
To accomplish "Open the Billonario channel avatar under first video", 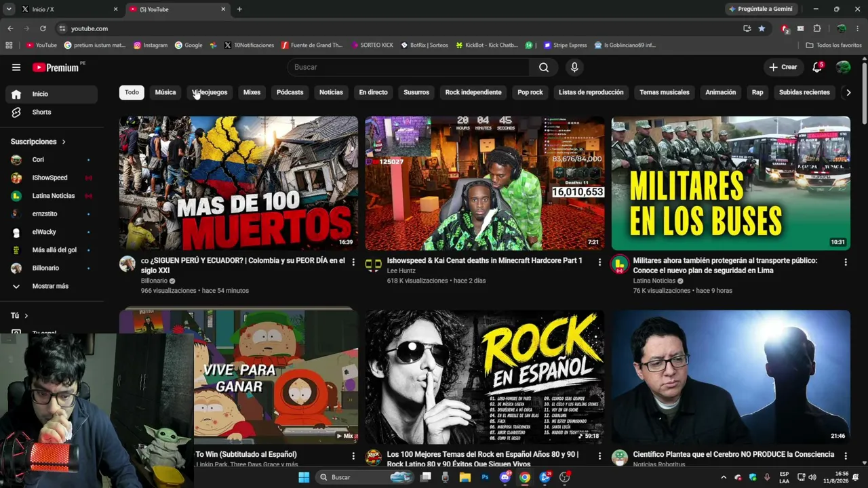I will coord(127,264).
